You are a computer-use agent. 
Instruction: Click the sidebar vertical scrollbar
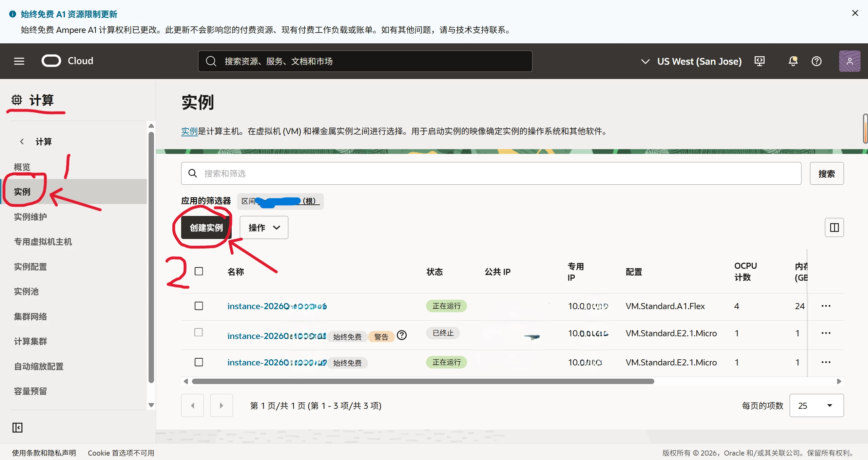(151, 257)
